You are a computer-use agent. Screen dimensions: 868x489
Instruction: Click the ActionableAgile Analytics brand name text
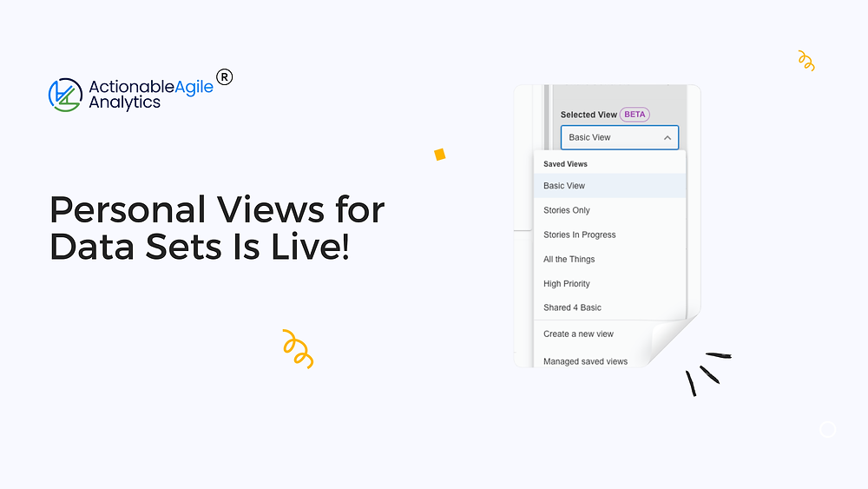151,95
